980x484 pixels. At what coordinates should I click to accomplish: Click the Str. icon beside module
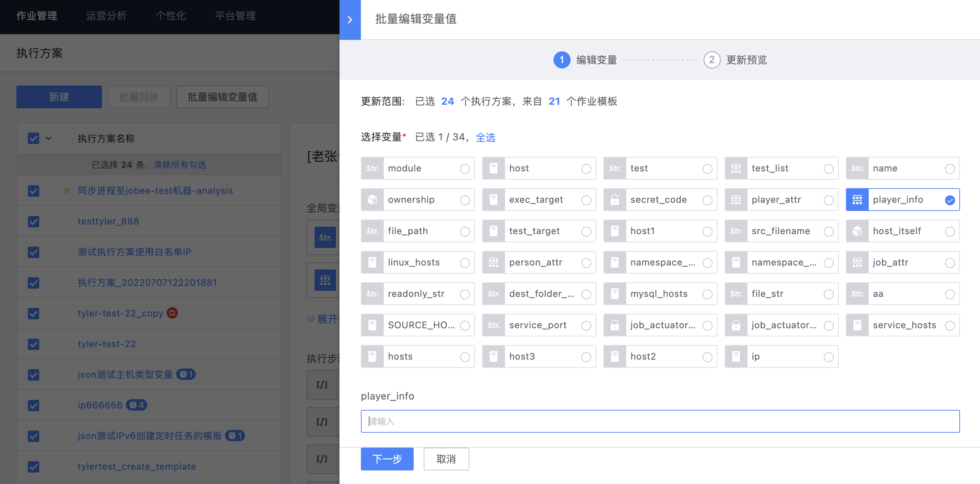[372, 168]
